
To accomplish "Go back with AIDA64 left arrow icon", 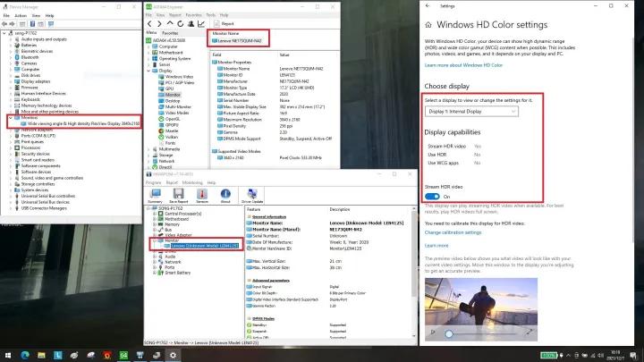I will (x=149, y=24).
